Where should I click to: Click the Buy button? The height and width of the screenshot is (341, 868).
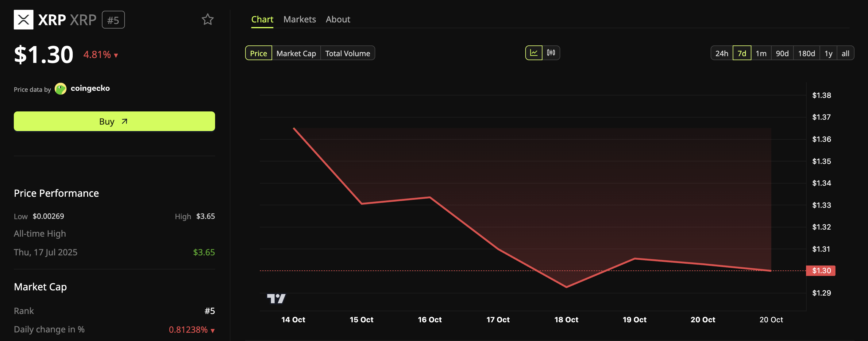coord(114,121)
